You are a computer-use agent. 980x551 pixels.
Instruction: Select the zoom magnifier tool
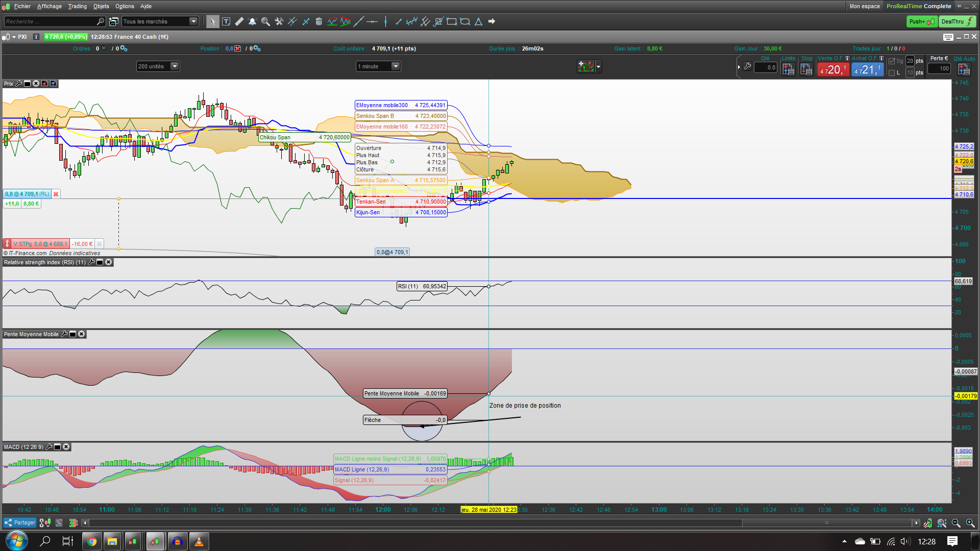265,21
